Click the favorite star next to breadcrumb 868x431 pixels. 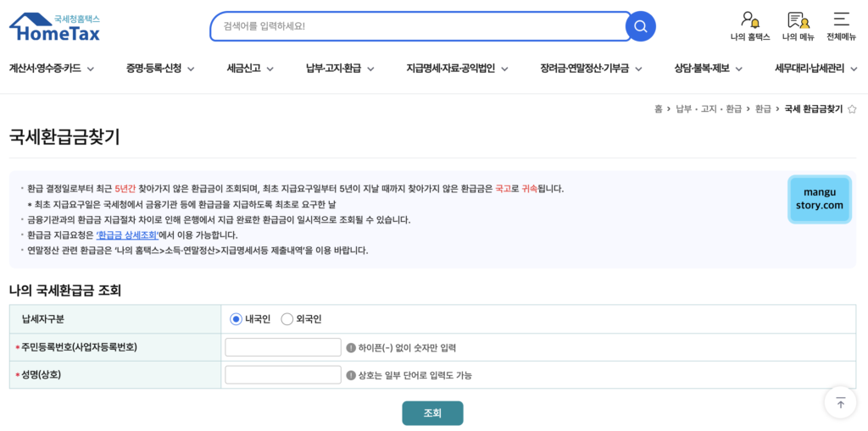tap(853, 109)
